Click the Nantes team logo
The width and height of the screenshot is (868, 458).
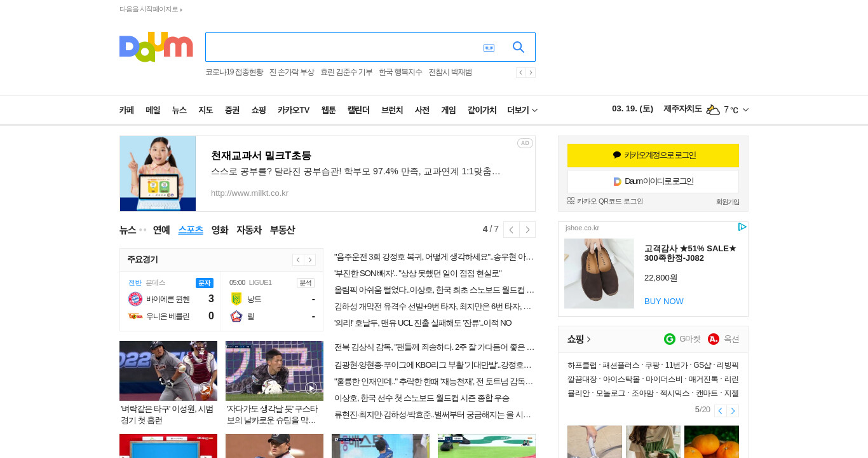click(x=236, y=299)
